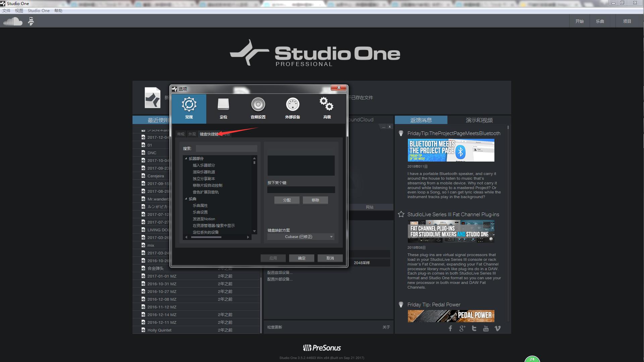Click the 检查更新 link

[275, 327]
